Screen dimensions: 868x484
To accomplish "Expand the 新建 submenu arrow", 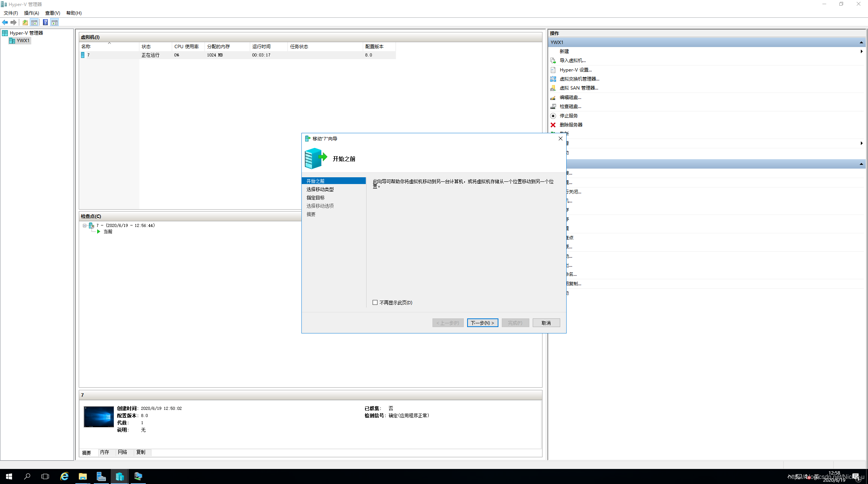I will pyautogui.click(x=861, y=52).
